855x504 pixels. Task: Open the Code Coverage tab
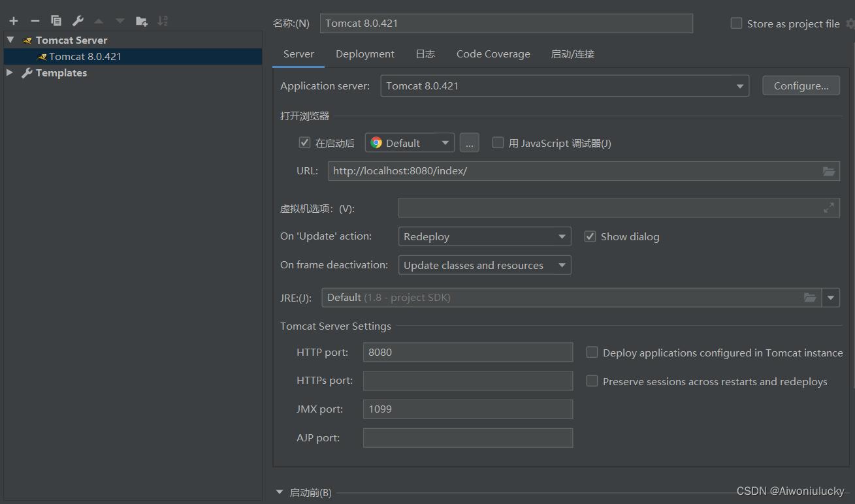tap(493, 54)
